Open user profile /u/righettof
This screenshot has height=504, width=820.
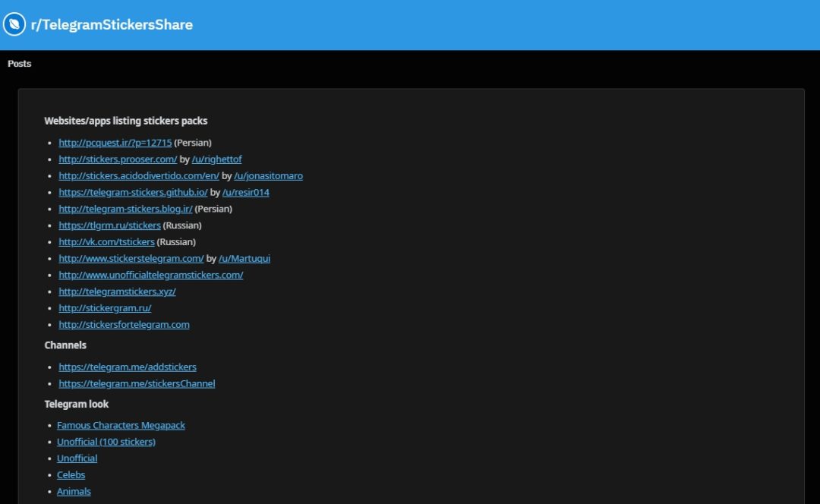click(216, 159)
